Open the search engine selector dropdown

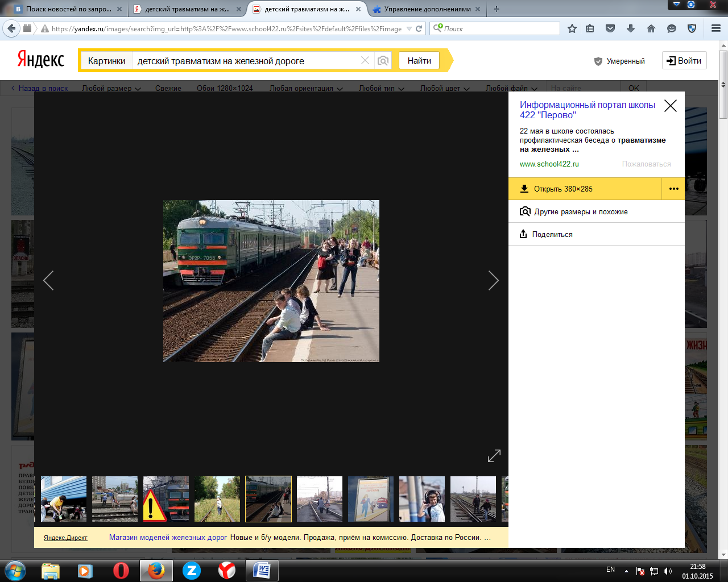[x=438, y=28]
